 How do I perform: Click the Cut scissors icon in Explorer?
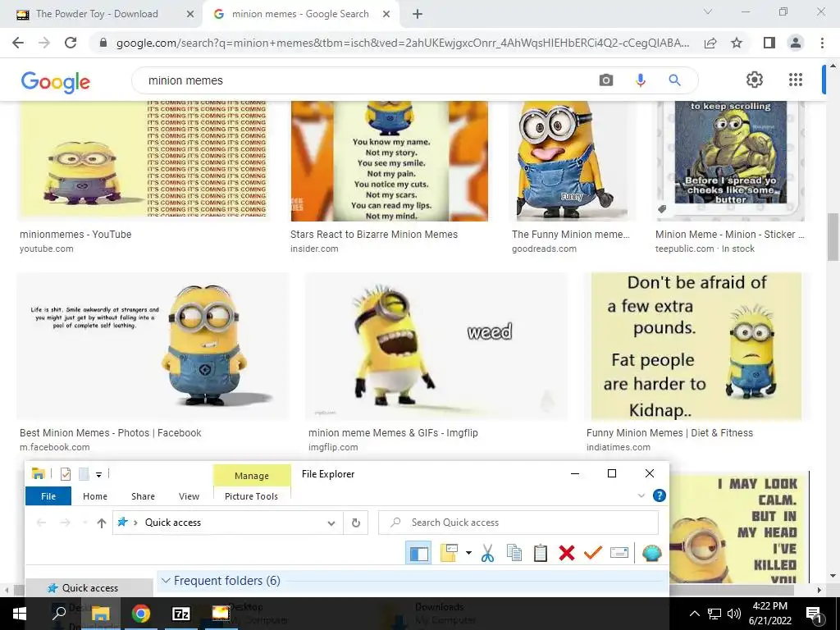(x=487, y=553)
